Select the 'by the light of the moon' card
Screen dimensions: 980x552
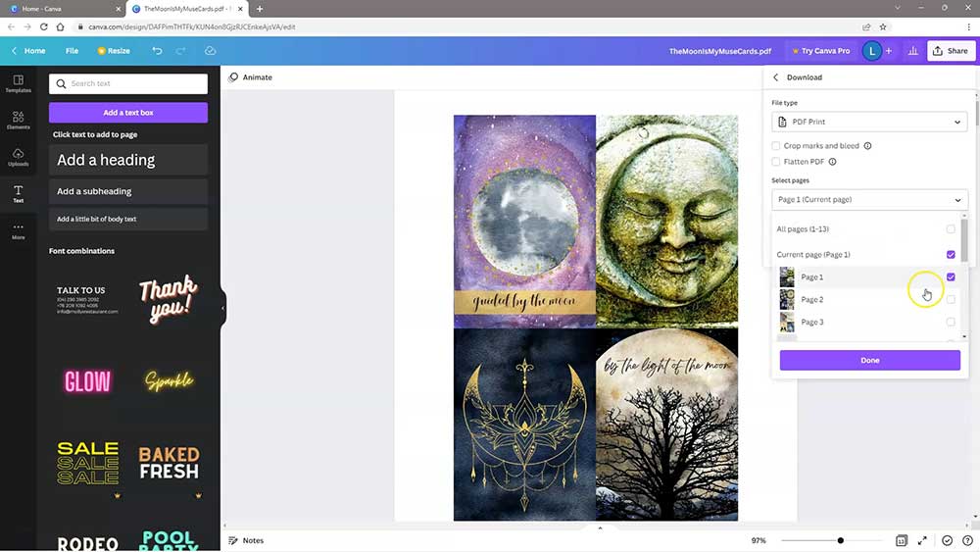coord(666,425)
